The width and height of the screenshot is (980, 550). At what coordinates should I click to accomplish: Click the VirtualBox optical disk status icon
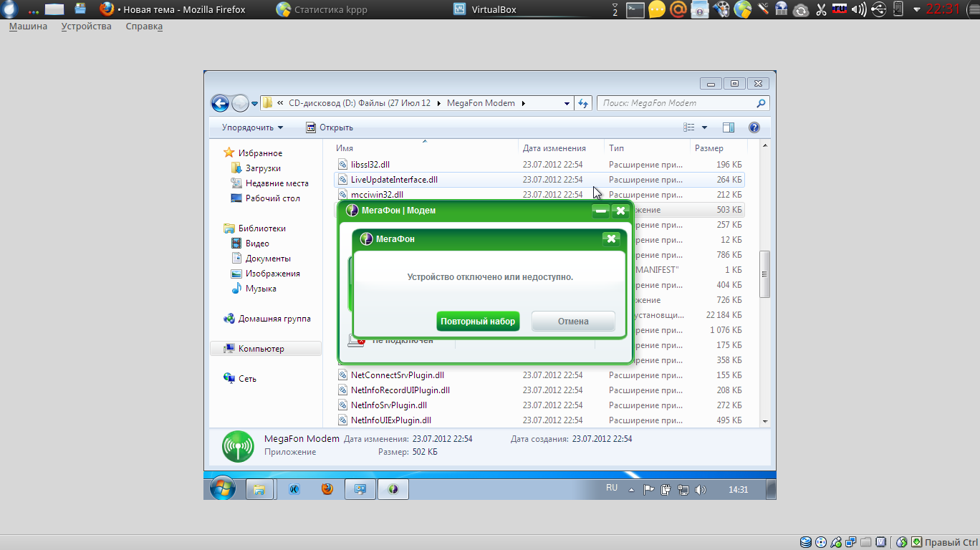point(821,542)
